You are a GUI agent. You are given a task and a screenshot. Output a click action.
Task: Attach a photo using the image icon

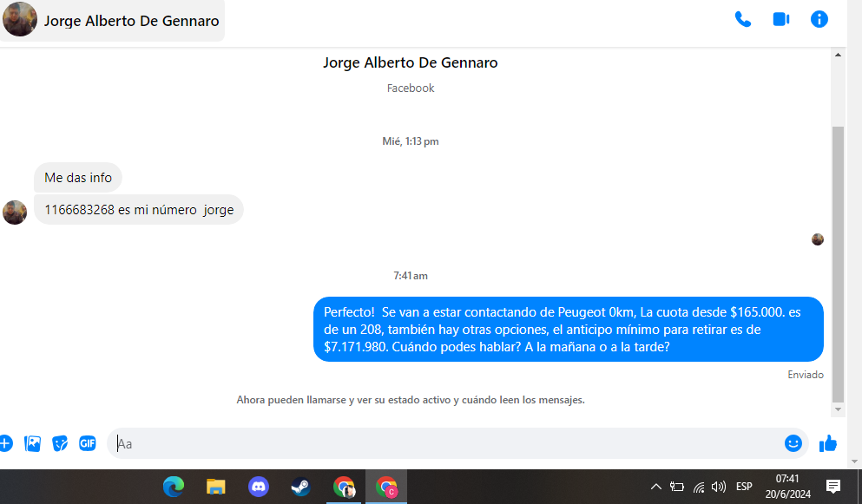33,443
